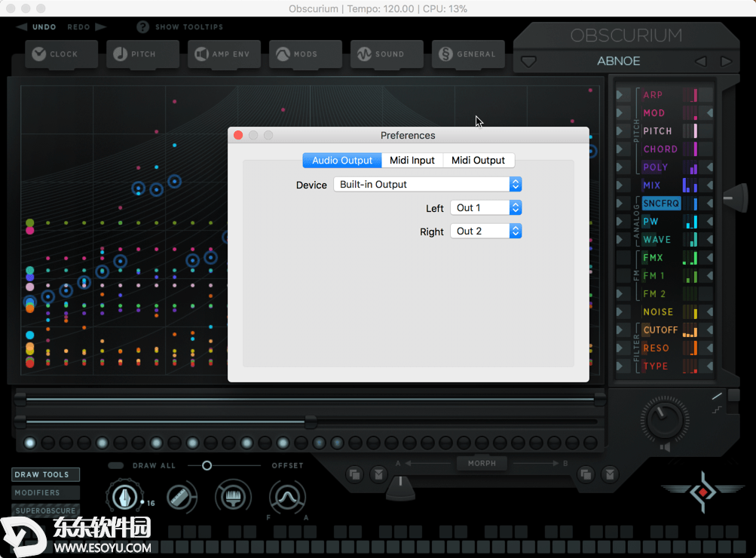Open the GENERAL settings tab
The width and height of the screenshot is (756, 558).
click(468, 54)
